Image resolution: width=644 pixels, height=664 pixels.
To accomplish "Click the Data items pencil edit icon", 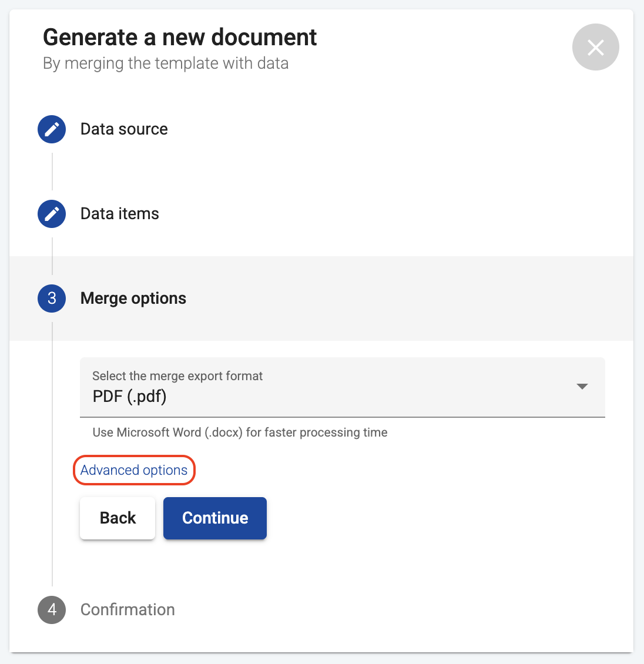I will click(x=52, y=214).
